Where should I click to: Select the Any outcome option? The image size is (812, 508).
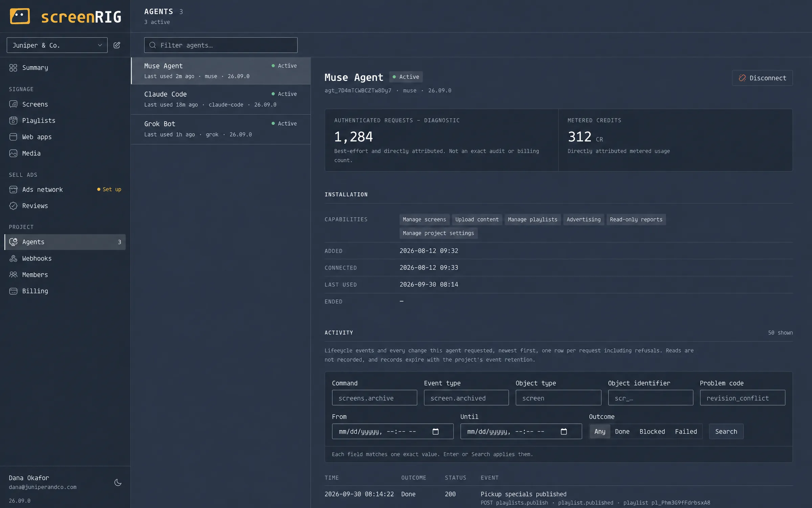pos(600,431)
